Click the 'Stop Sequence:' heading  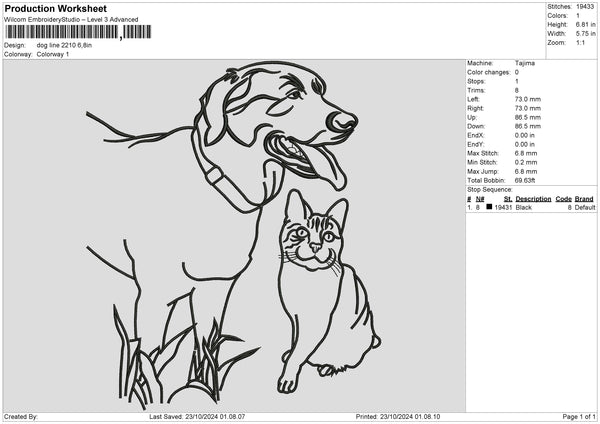tap(489, 190)
